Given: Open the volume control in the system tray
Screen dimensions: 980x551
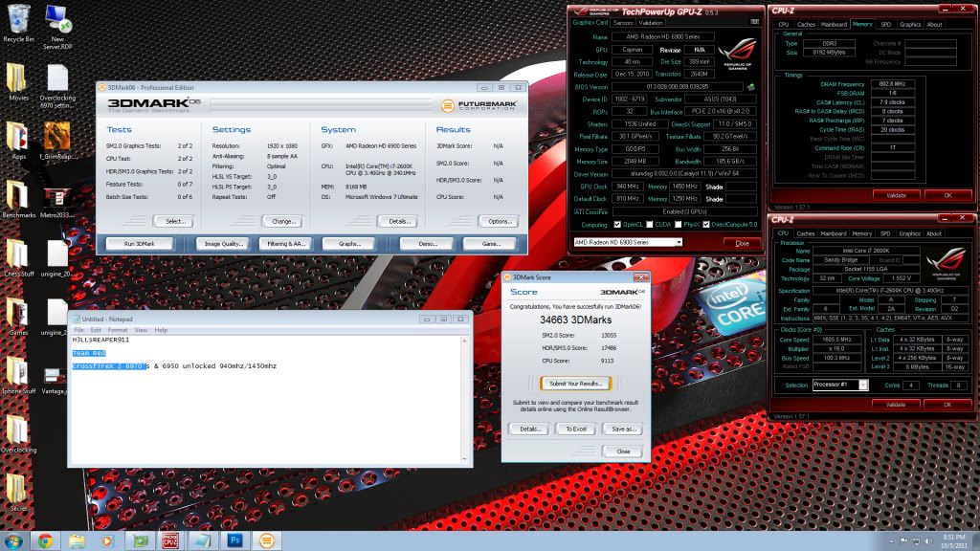Looking at the screenshot, I should pyautogui.click(x=927, y=541).
